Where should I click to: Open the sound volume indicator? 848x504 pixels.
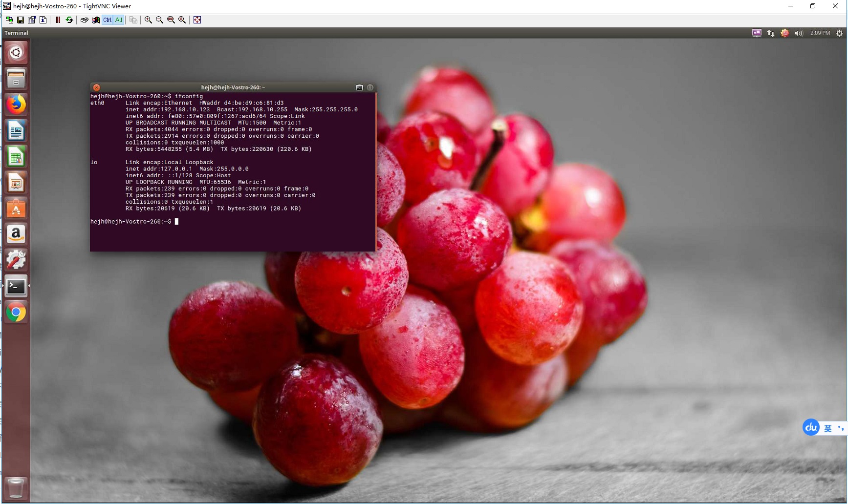(x=799, y=33)
